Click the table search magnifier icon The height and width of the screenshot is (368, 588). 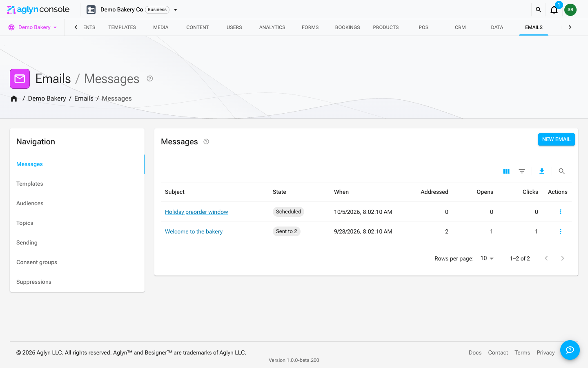[x=562, y=171]
